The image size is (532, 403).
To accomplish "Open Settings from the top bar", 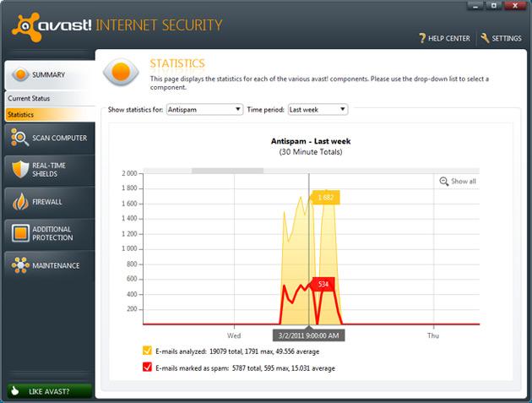I will point(501,38).
